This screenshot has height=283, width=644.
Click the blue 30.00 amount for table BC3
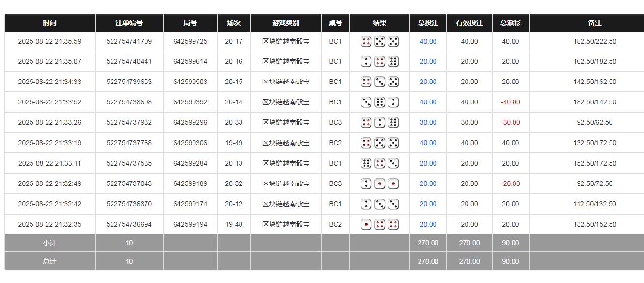click(x=427, y=122)
